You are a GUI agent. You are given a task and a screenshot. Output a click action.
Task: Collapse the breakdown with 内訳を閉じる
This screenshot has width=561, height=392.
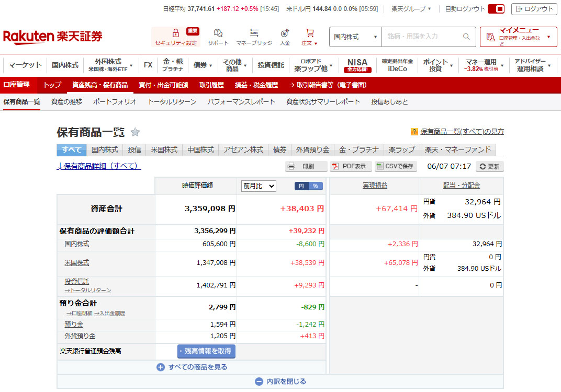point(280,382)
